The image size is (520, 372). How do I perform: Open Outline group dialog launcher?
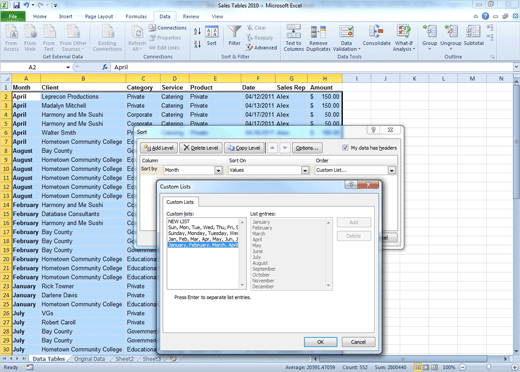coord(493,57)
